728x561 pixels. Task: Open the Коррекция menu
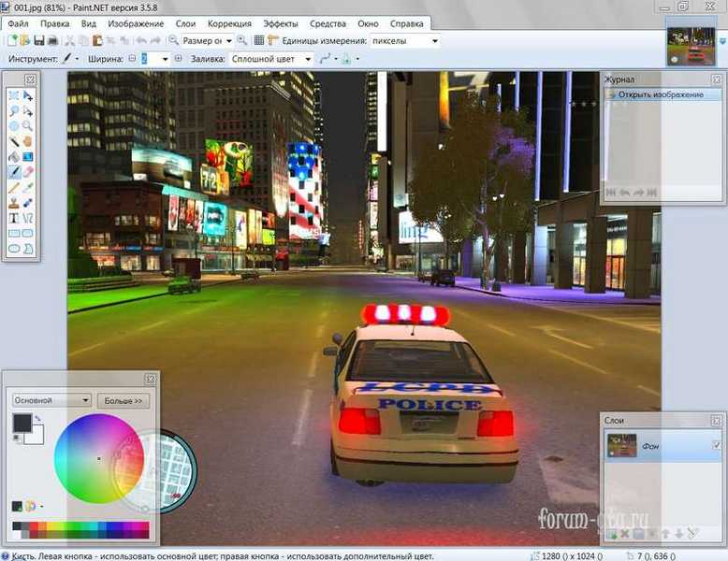(x=229, y=23)
